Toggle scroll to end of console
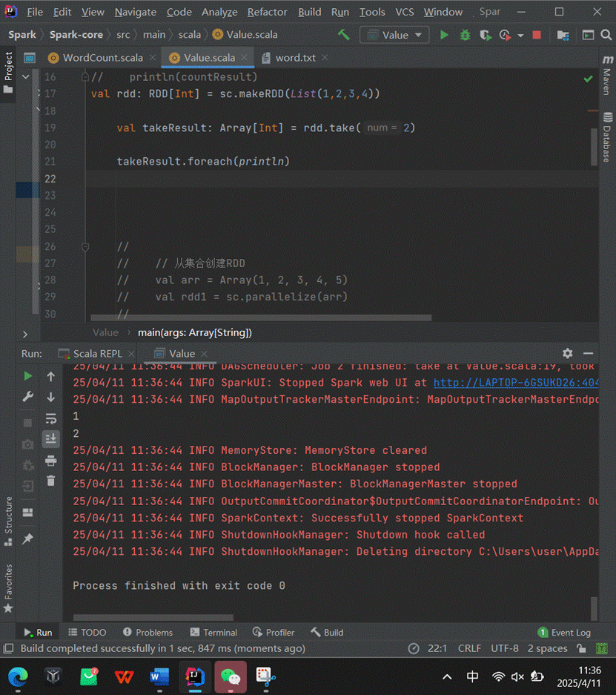Viewport: 616px width, 695px height. [x=51, y=439]
